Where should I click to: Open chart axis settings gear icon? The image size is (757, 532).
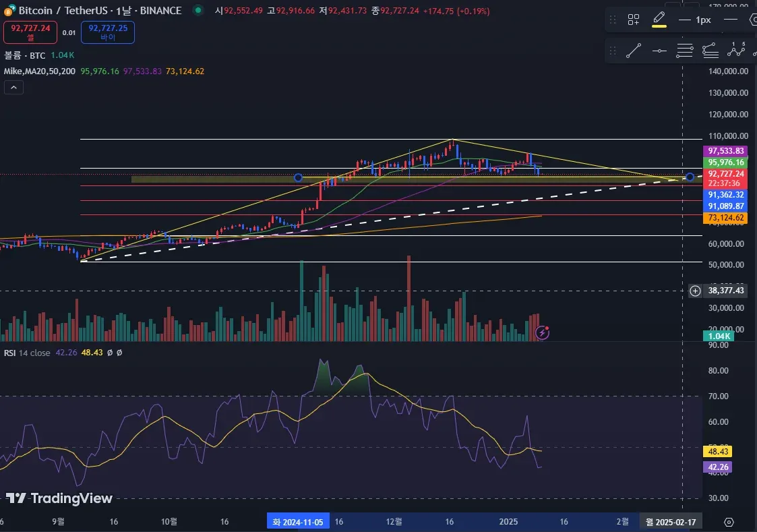[x=729, y=522]
